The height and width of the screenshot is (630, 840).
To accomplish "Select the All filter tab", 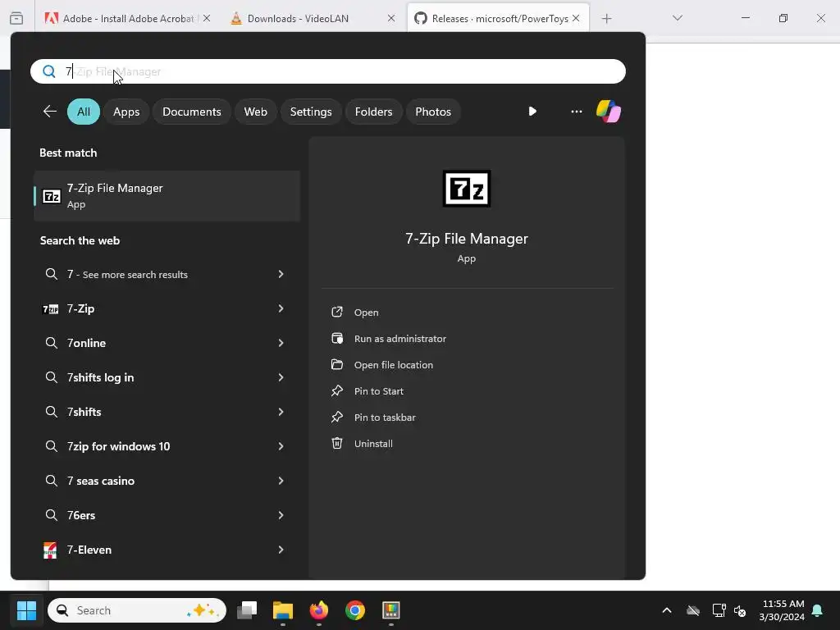I will click(x=84, y=112).
